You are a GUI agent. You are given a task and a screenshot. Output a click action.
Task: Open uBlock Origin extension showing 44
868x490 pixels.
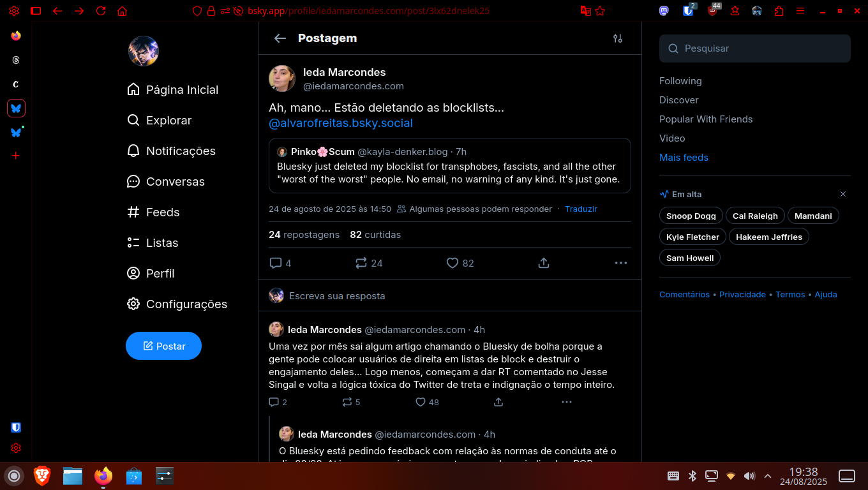(714, 10)
